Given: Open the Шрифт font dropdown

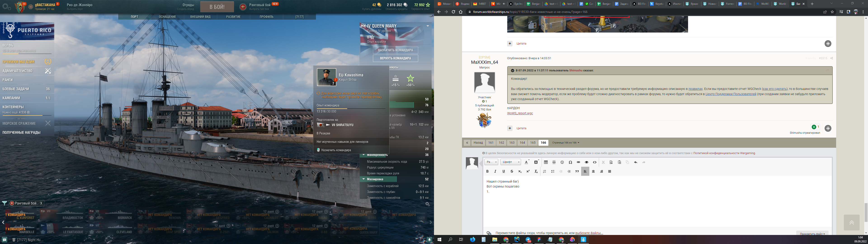Looking at the screenshot, I should point(510,162).
